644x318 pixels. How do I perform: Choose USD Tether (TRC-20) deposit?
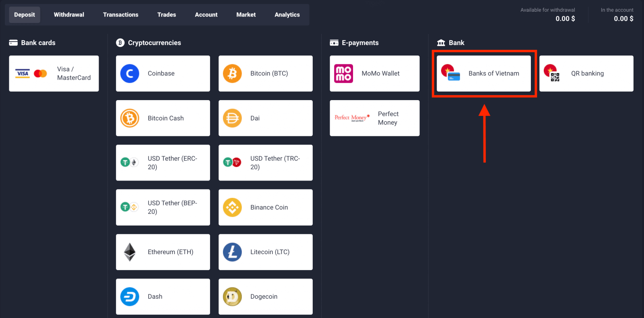265,163
